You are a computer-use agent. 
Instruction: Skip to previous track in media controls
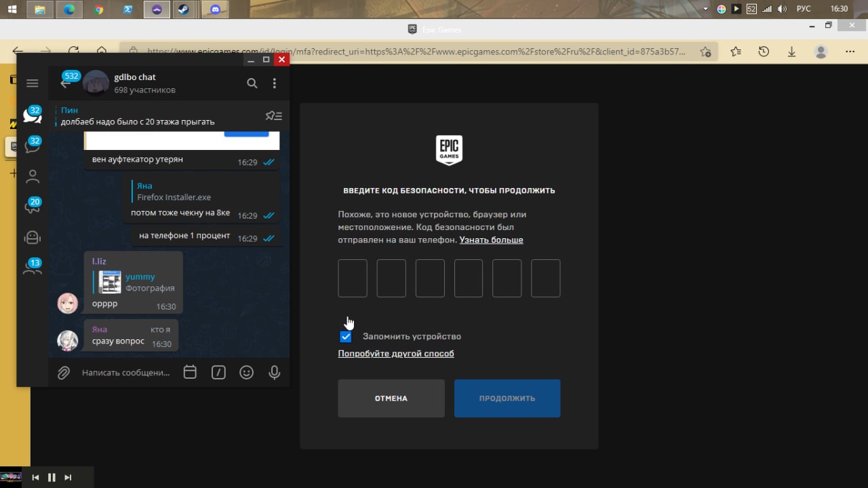click(35, 478)
